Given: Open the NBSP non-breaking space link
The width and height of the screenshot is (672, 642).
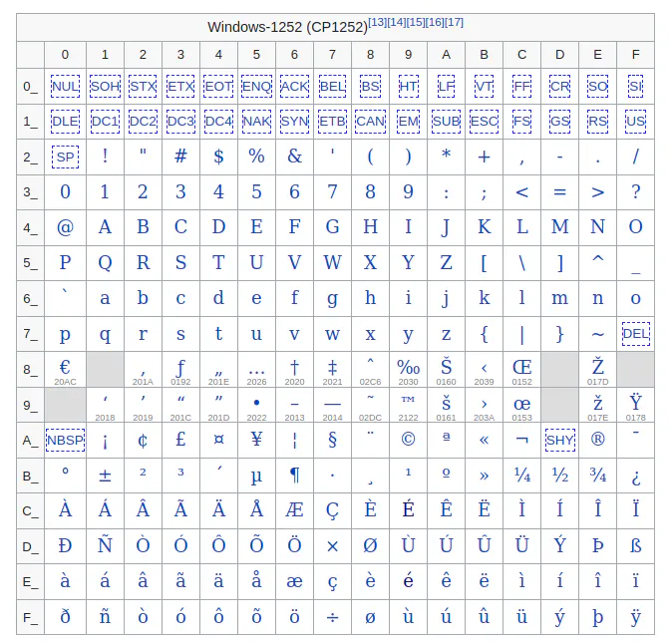Looking at the screenshot, I should click(x=65, y=440).
